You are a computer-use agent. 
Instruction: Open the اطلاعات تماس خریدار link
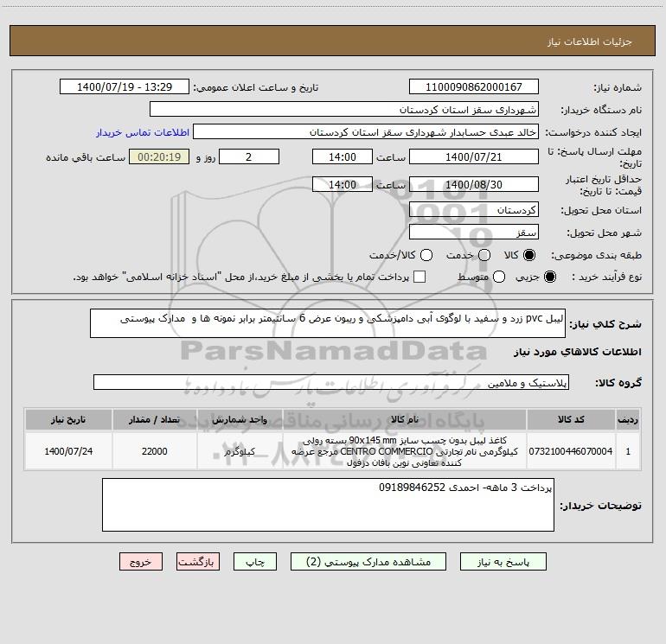(x=143, y=132)
